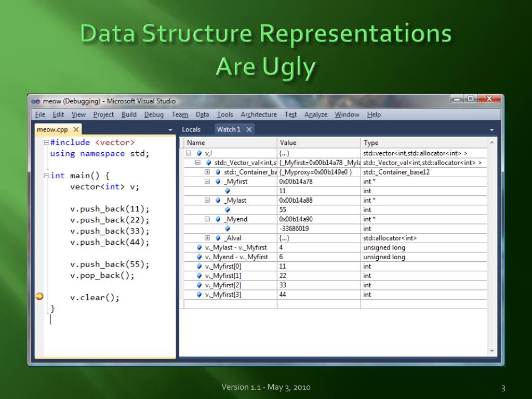This screenshot has width=532, height=399.
Task: Click the icon in the -33686019 row
Action: 228,229
